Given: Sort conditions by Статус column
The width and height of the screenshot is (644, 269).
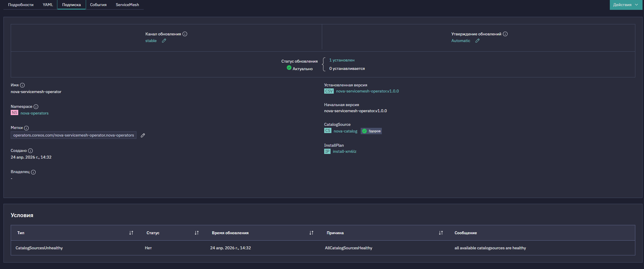Looking at the screenshot, I should click(x=197, y=233).
